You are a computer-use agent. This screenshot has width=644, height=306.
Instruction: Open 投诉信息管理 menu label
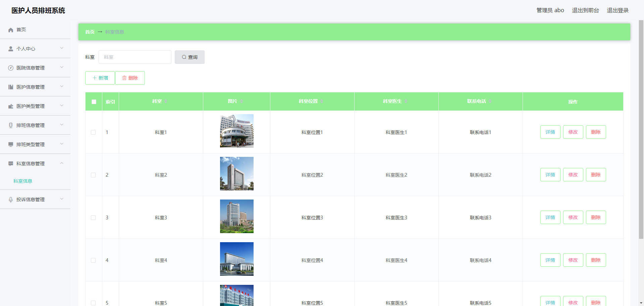pyautogui.click(x=31, y=200)
